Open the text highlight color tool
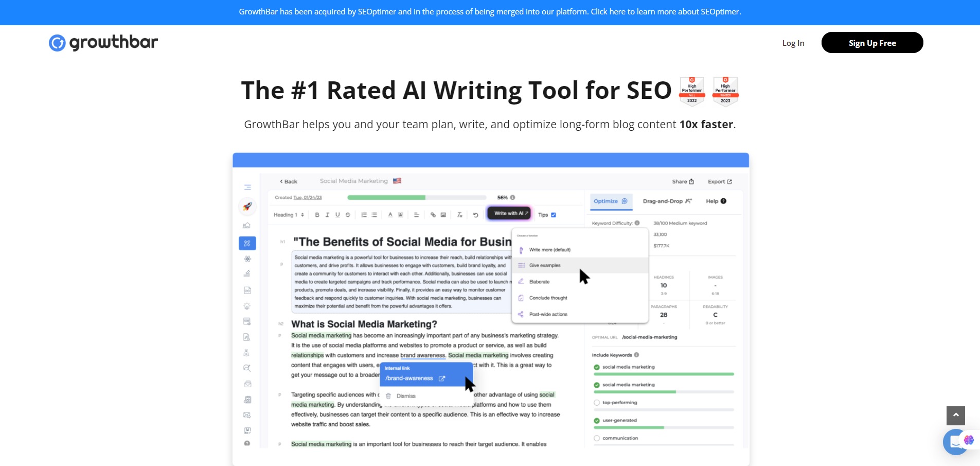Image resolution: width=980 pixels, height=466 pixels. tap(400, 215)
